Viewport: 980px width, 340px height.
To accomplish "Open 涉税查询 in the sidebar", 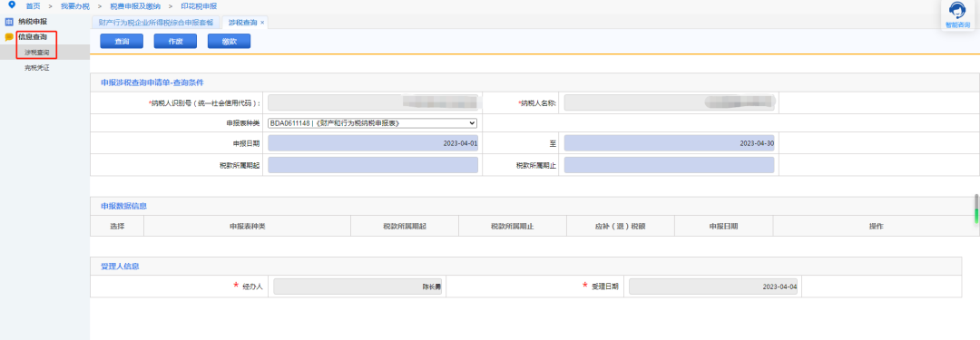I will pos(37,53).
